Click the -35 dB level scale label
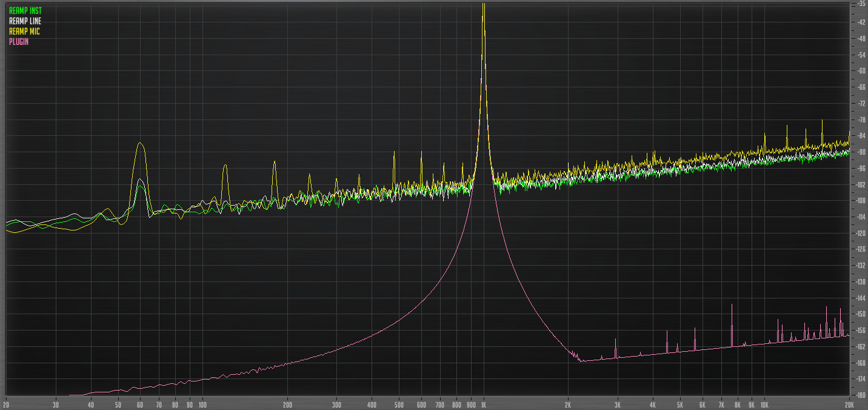 859,4
